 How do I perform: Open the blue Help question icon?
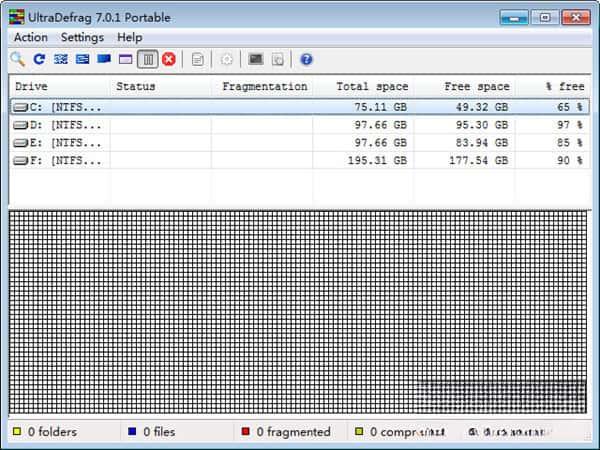pyautogui.click(x=306, y=59)
